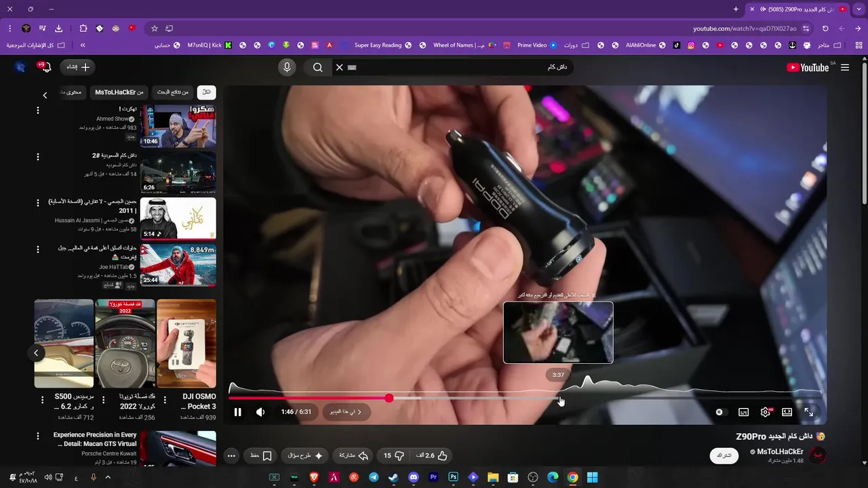Open the MsToLHaCkEr channel link

coord(780,451)
